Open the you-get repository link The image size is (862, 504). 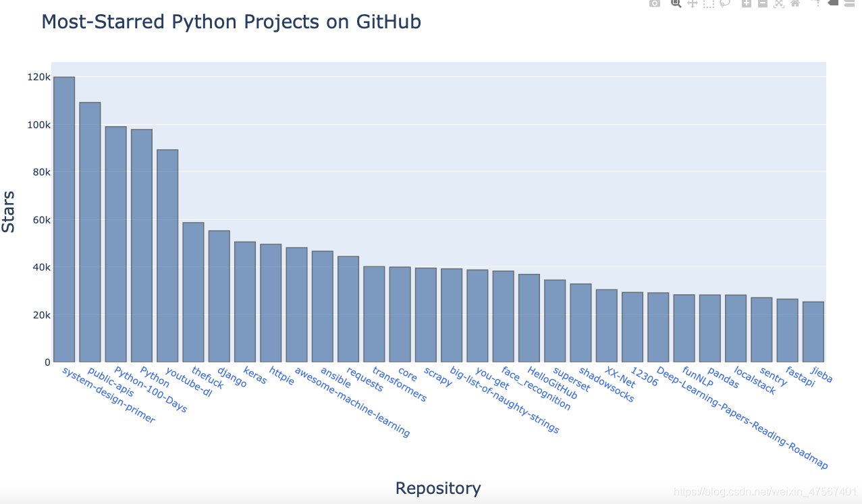pos(491,378)
